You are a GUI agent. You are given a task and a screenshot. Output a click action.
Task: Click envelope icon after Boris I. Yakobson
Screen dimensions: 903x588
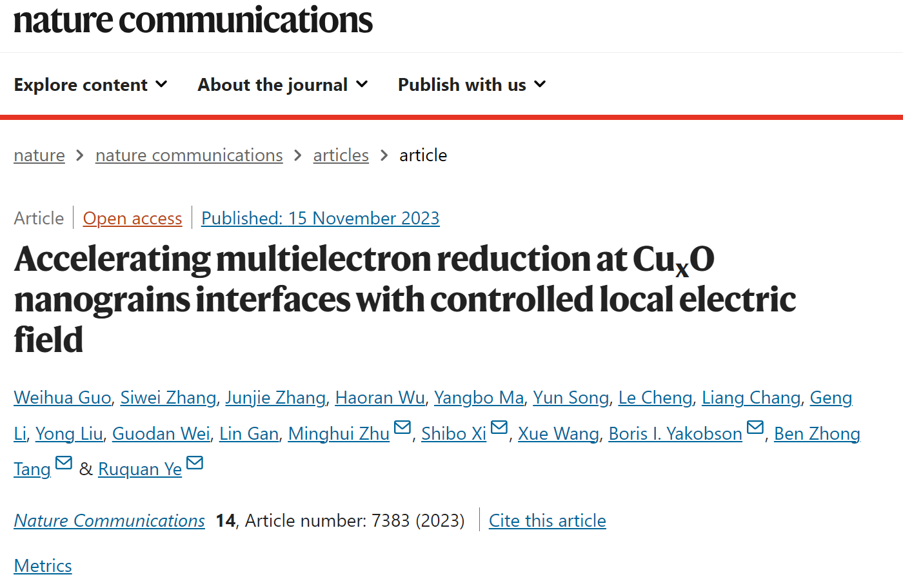point(755,427)
